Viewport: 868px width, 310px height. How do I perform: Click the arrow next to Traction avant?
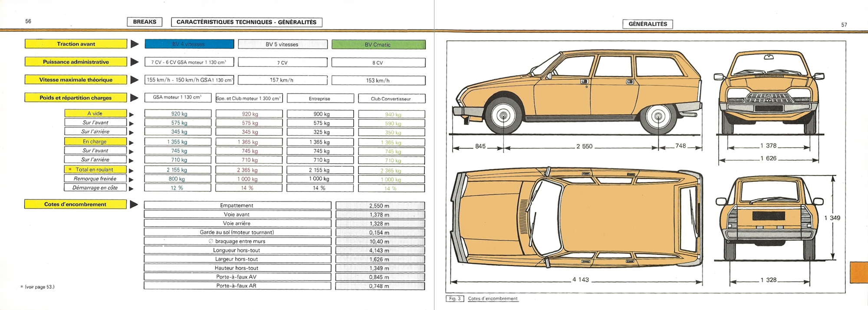[x=135, y=44]
